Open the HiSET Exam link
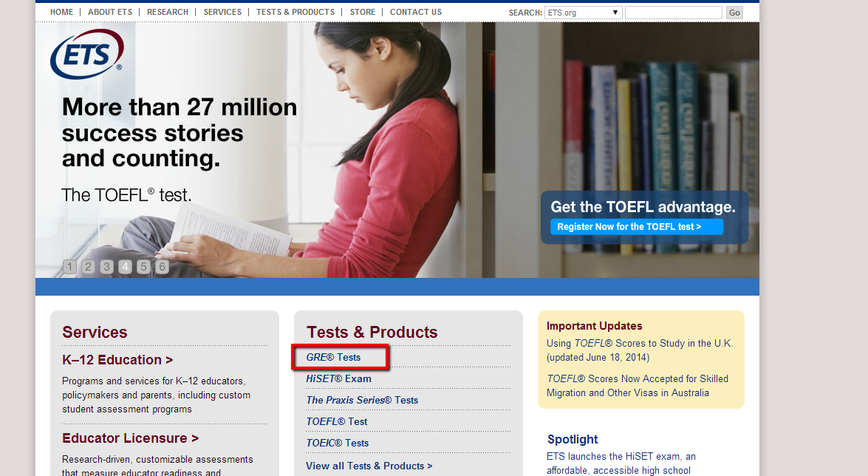The height and width of the screenshot is (476, 868). pyautogui.click(x=339, y=378)
